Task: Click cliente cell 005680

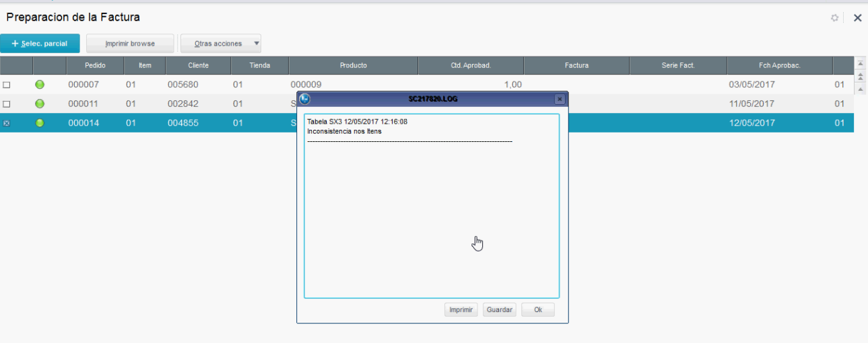Action: (182, 85)
